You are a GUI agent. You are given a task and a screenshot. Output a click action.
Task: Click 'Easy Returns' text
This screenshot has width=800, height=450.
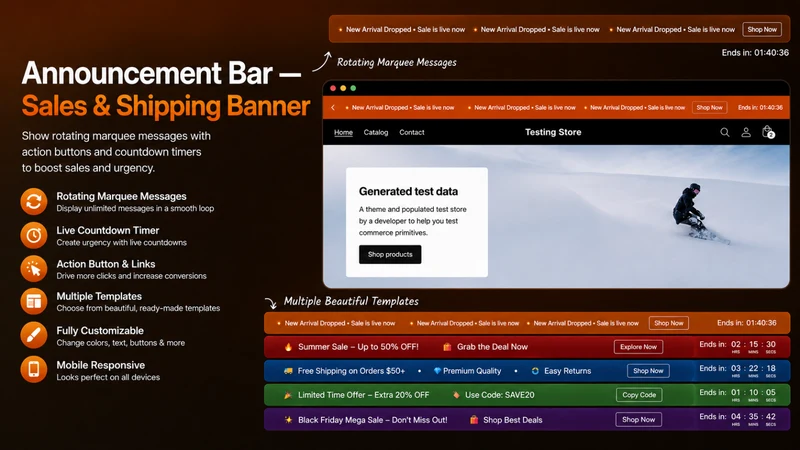pyautogui.click(x=567, y=371)
